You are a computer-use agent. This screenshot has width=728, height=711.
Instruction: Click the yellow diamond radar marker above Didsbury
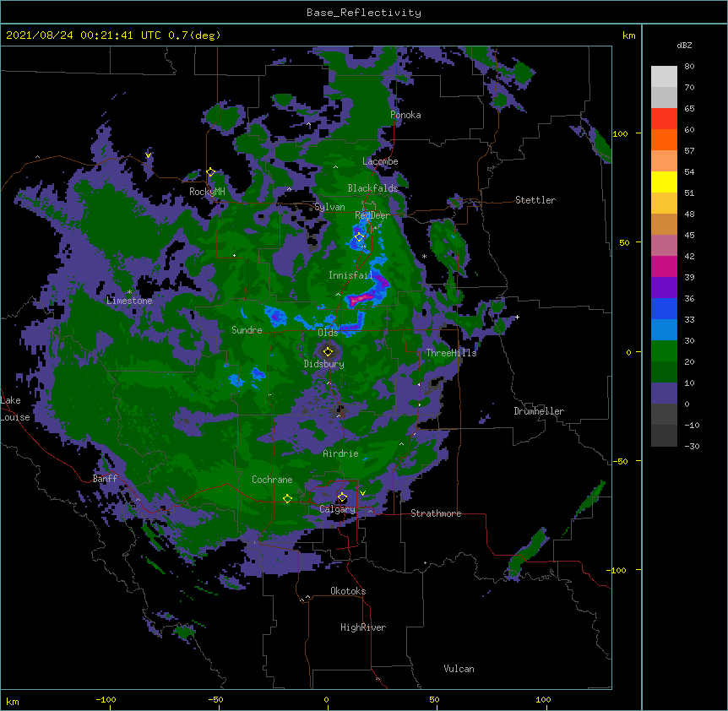coord(328,351)
